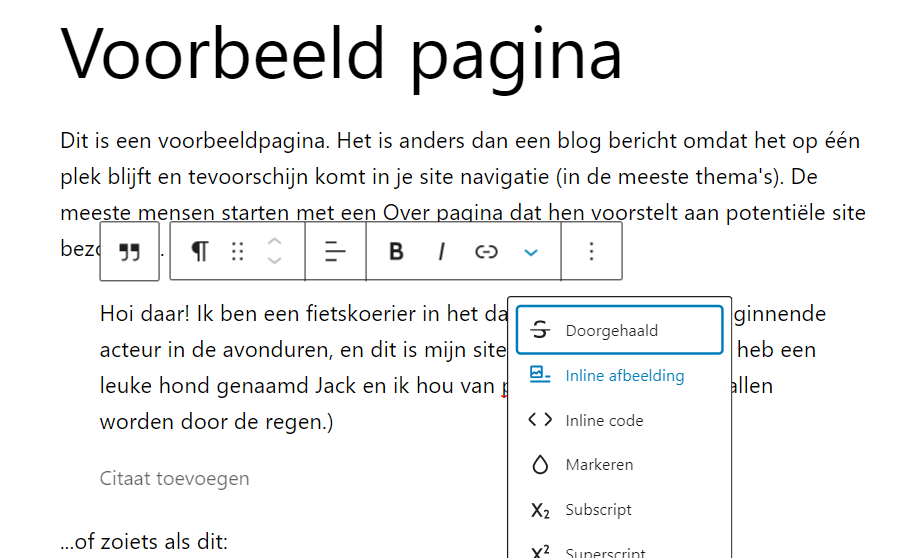Insert a link with the link icon
This screenshot has width=924, height=558.
486,251
